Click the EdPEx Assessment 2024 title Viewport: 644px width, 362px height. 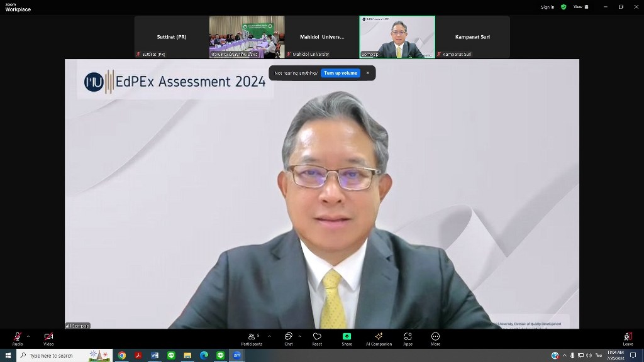click(x=191, y=81)
